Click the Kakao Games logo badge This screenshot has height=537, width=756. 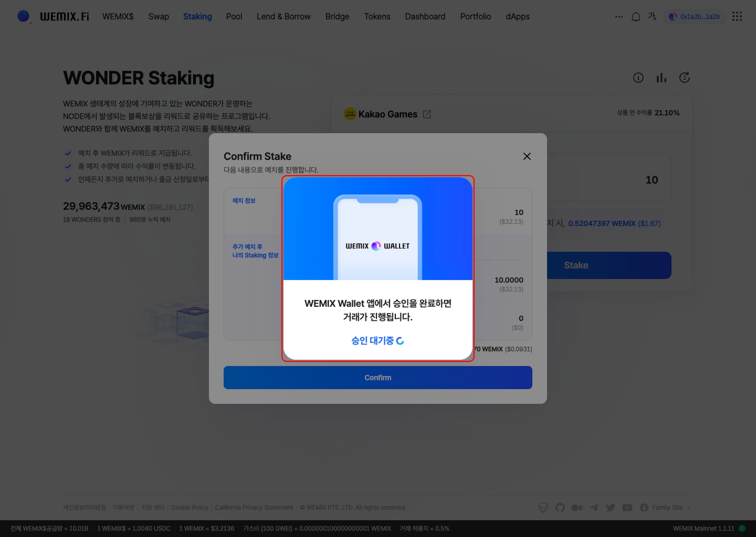click(x=350, y=114)
